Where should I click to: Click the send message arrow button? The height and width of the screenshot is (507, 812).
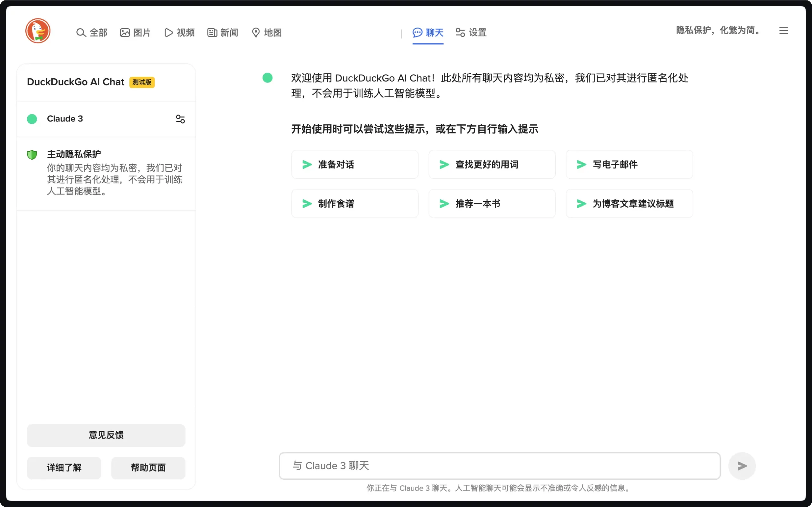pos(742,466)
